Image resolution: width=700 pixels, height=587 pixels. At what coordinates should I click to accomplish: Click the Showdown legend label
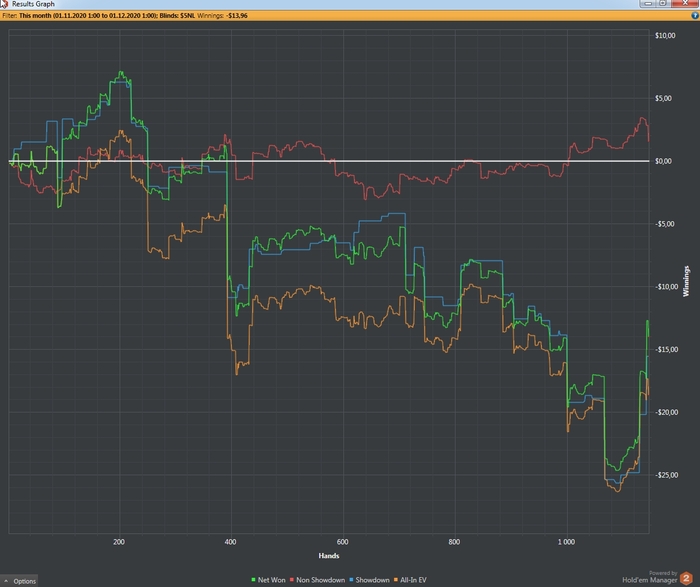(372, 580)
